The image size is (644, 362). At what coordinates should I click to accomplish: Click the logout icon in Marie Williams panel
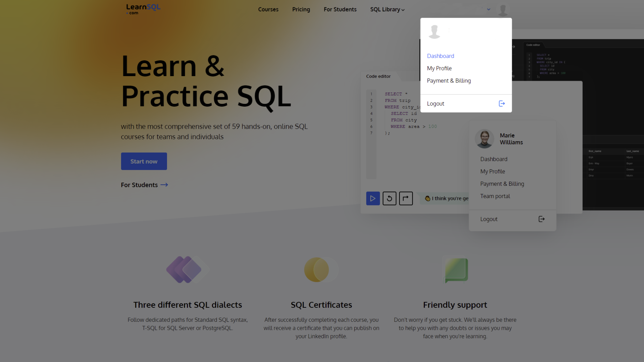coord(542,219)
